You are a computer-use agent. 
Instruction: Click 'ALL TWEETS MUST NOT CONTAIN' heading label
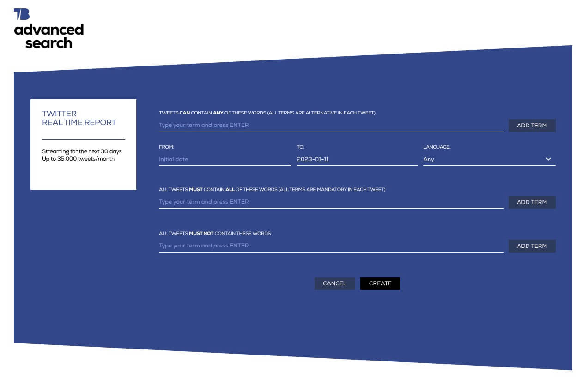click(215, 234)
